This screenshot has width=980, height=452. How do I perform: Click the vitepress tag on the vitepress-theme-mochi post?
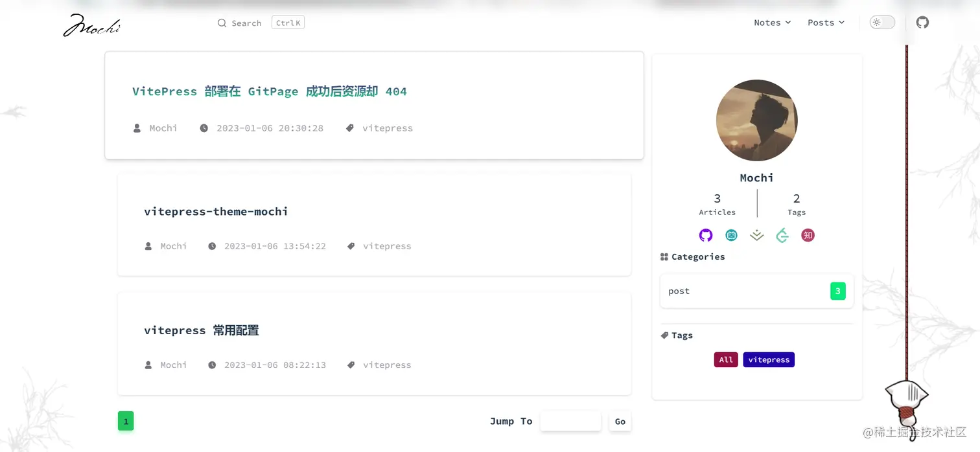tap(387, 246)
